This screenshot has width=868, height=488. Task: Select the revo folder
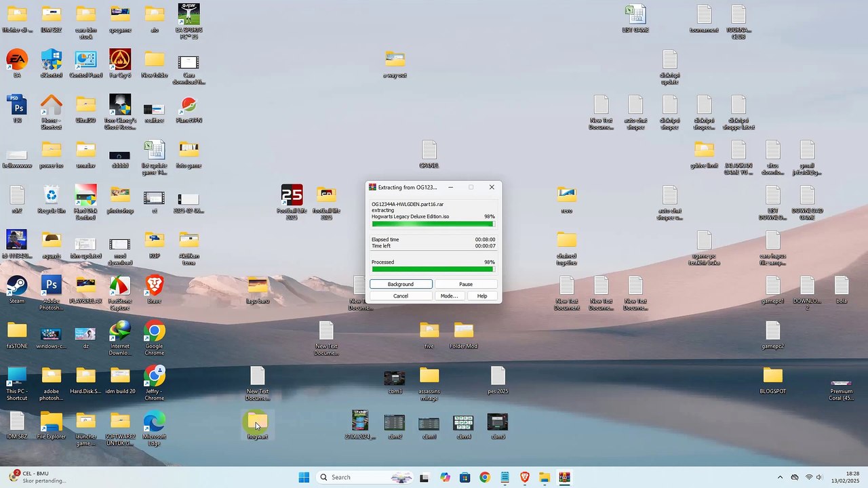coord(566,199)
